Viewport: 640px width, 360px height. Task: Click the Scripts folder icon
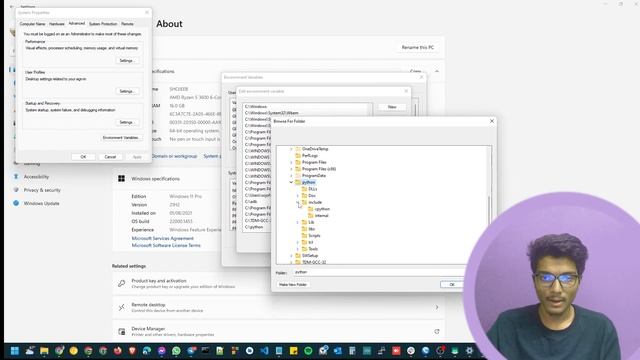point(304,236)
